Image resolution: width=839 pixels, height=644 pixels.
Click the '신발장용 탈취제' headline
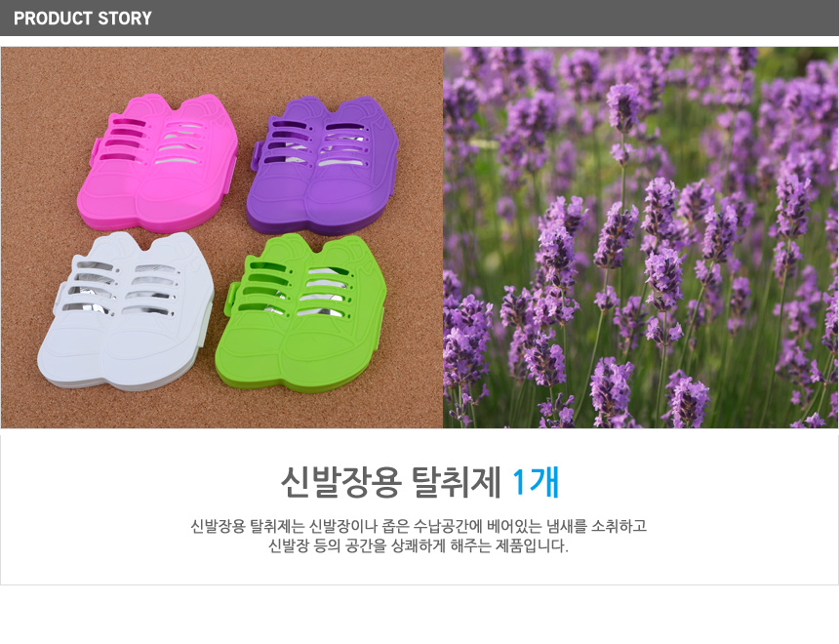coord(390,482)
